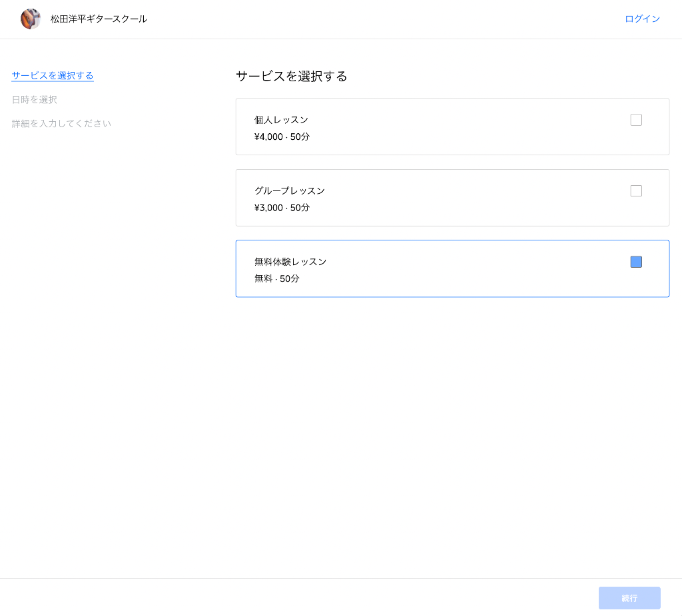Click the ¥4,000 · 50分 price text
Viewport: 682px width, 616px height.
coord(282,137)
